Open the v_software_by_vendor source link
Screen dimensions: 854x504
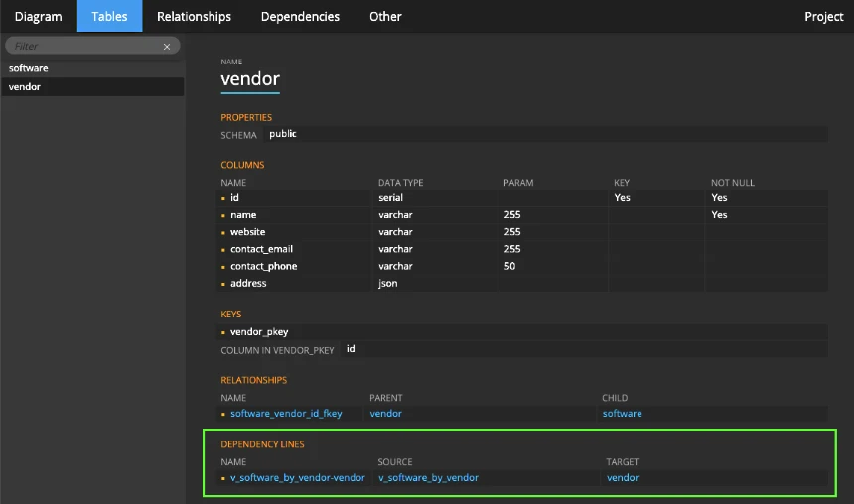click(x=428, y=477)
